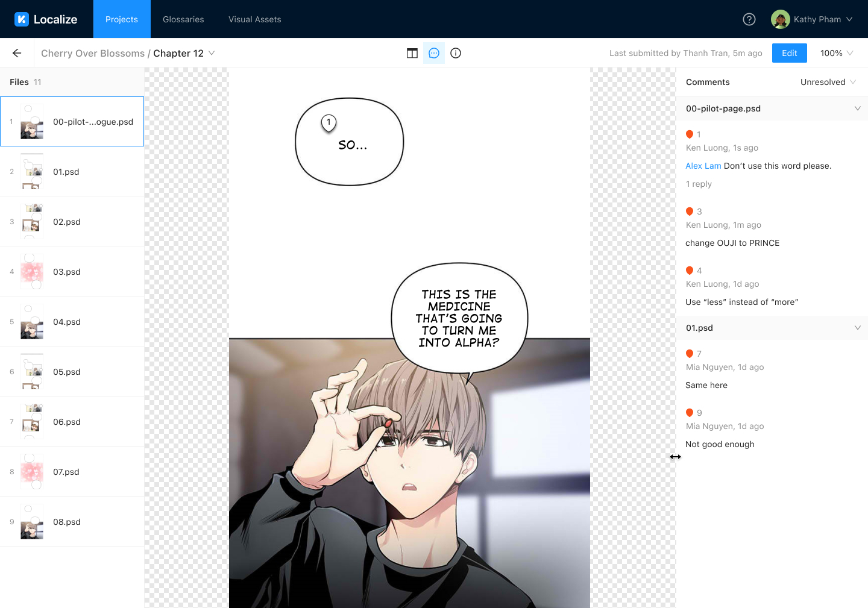The image size is (868, 608).
Task: Collapse the 01.psd comments section
Action: (x=857, y=328)
